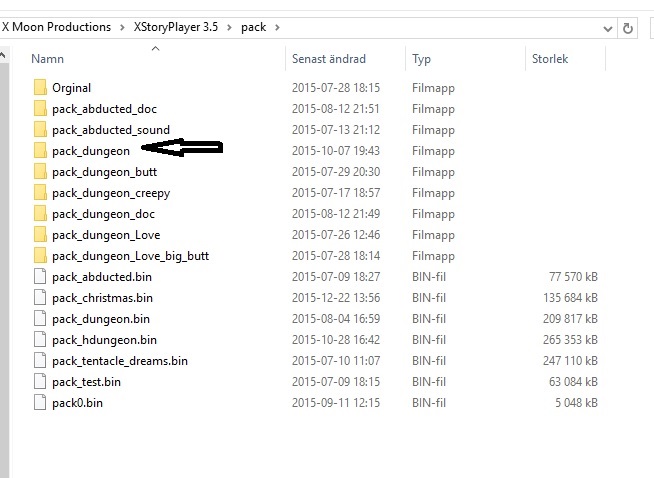Select pack_dungeon_Love folder name
Screen dimensions: 654x478
[x=106, y=235]
